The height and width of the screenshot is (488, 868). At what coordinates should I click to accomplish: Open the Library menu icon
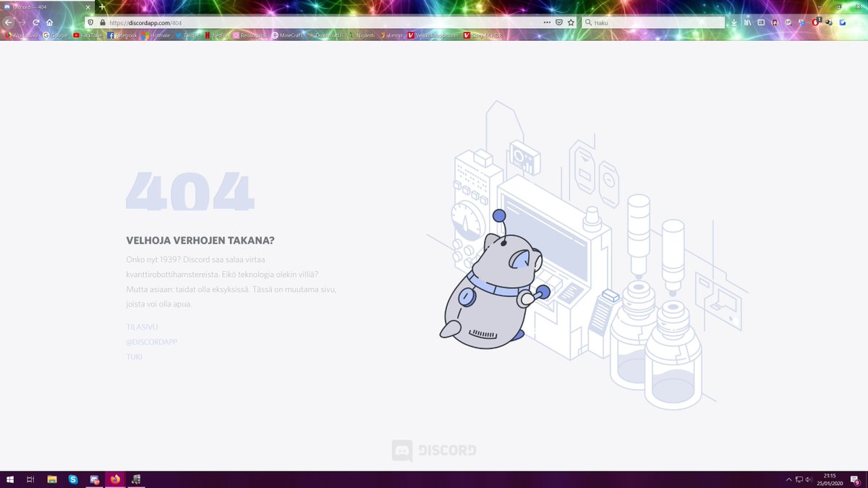pyautogui.click(x=747, y=22)
